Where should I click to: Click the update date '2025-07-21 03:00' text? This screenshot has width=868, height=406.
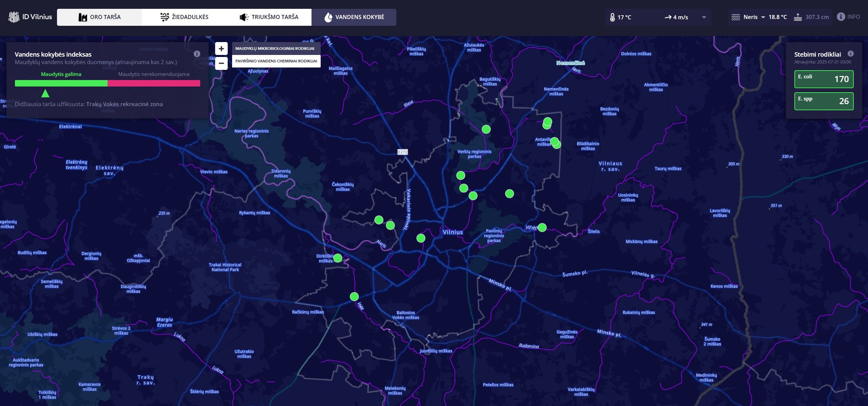point(833,62)
